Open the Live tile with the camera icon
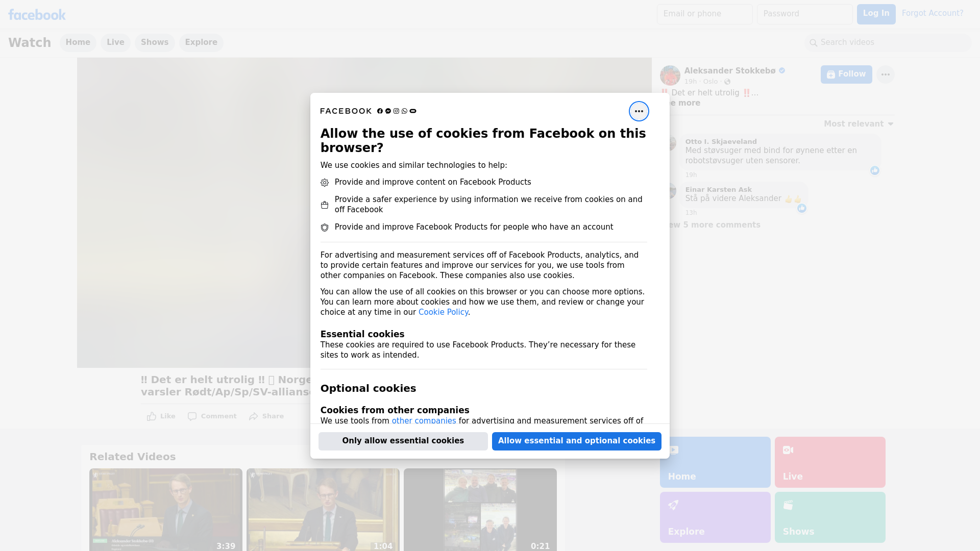Image resolution: width=980 pixels, height=551 pixels. pos(830,462)
